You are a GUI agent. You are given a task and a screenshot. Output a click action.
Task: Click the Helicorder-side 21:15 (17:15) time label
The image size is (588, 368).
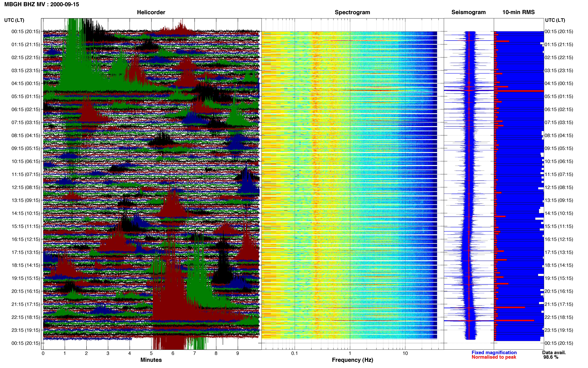pyautogui.click(x=26, y=304)
